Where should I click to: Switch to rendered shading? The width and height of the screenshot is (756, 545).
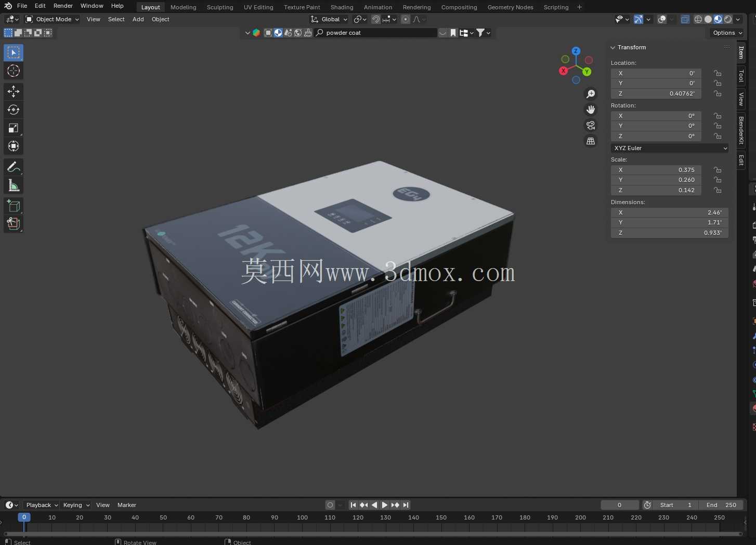[x=728, y=19]
